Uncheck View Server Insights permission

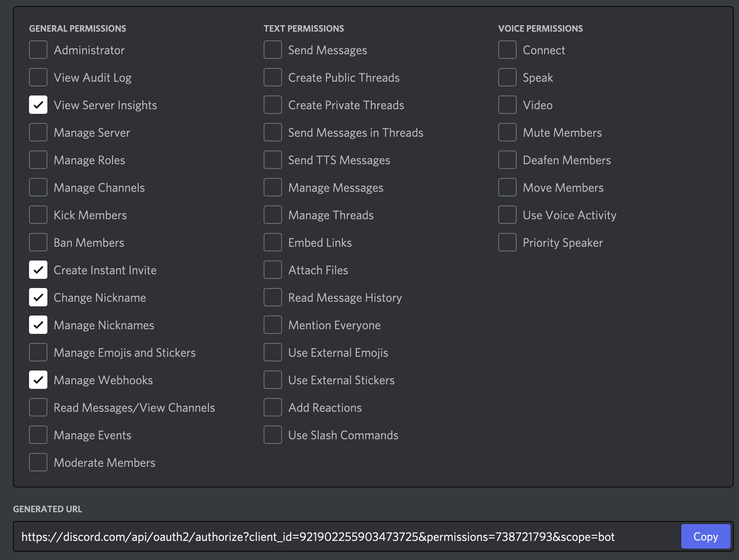click(x=38, y=105)
